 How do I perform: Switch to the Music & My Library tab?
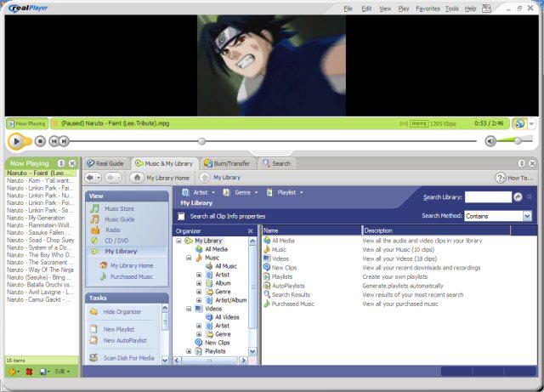click(164, 163)
